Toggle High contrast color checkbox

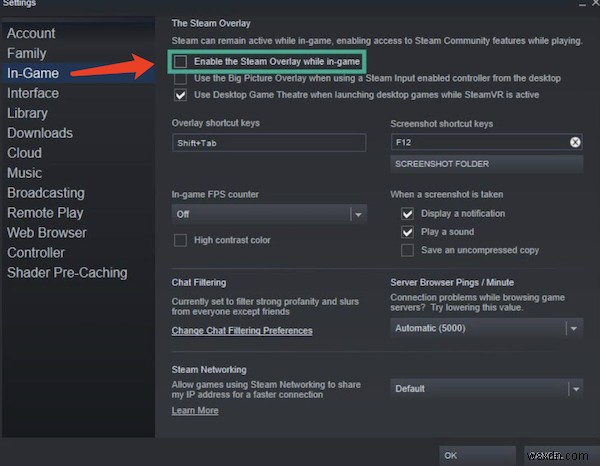pos(180,240)
